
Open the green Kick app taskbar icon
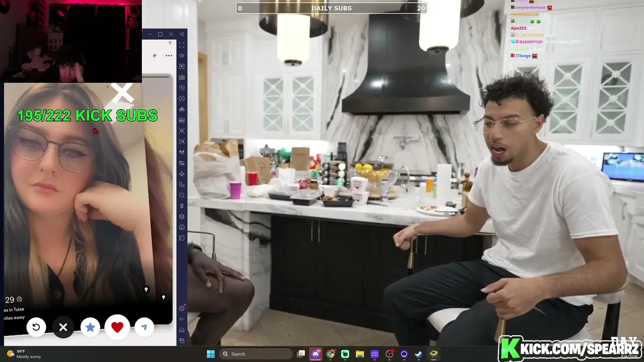click(x=345, y=354)
